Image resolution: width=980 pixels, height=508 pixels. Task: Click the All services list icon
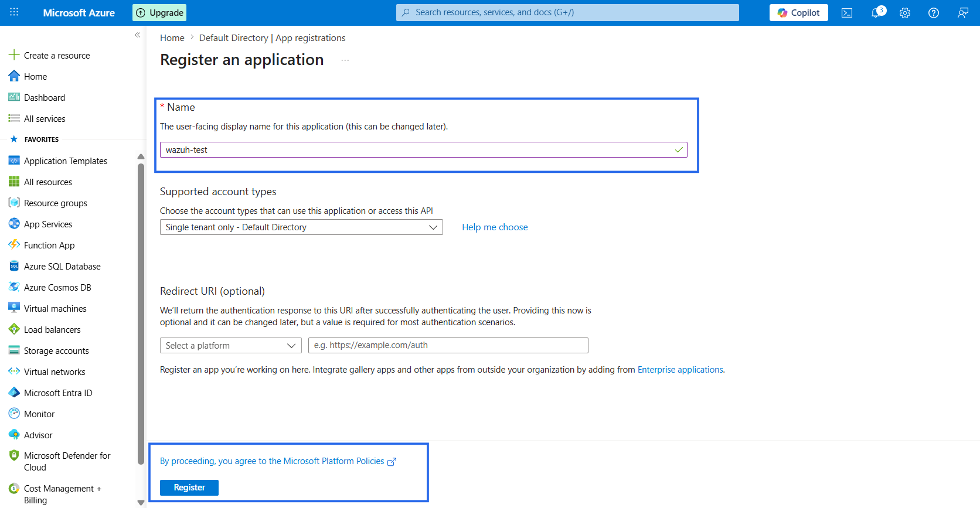click(14, 118)
